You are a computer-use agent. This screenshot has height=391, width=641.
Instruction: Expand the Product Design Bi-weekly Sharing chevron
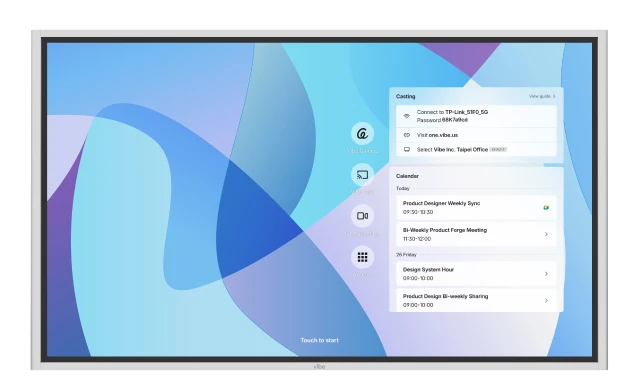[x=546, y=301]
